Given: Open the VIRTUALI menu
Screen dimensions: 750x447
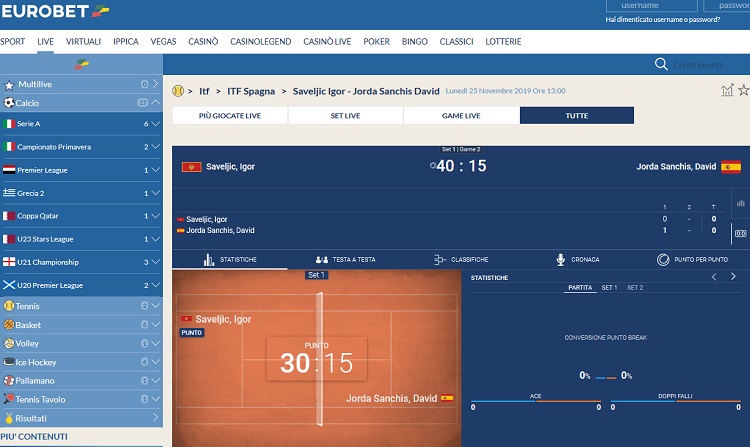Looking at the screenshot, I should click(83, 42).
